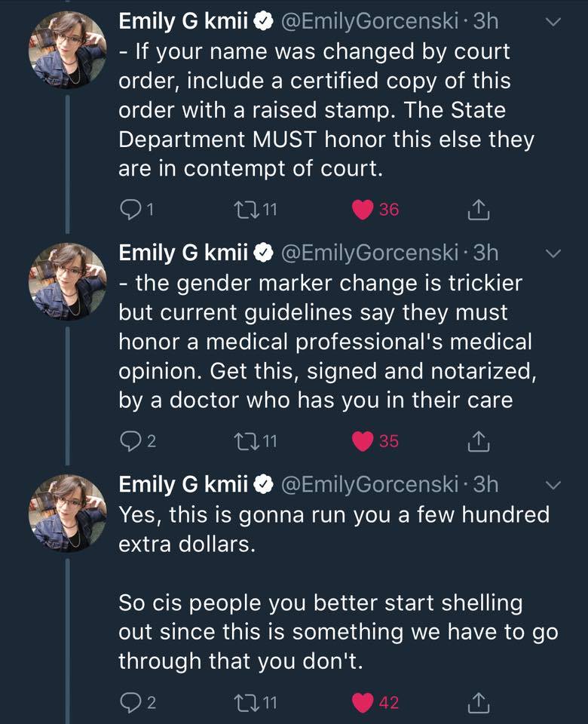Open the options chevron on the court order tweet
This screenshot has width=588, height=724.
point(553,23)
